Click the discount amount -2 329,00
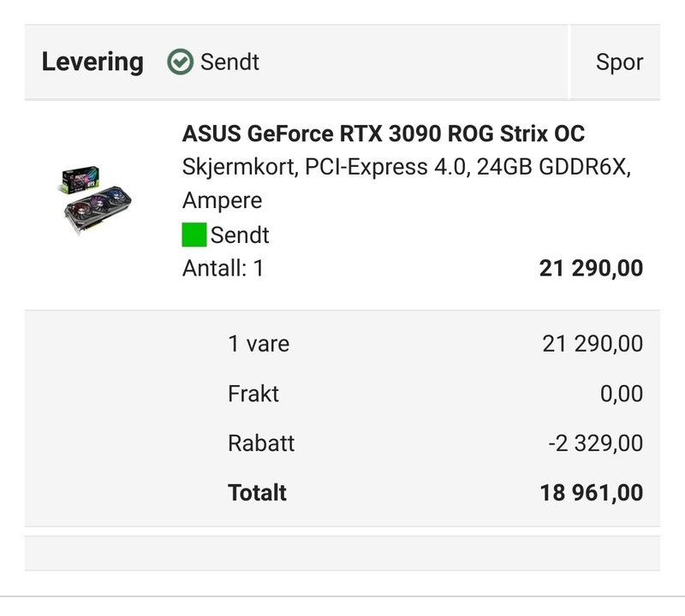 [595, 443]
